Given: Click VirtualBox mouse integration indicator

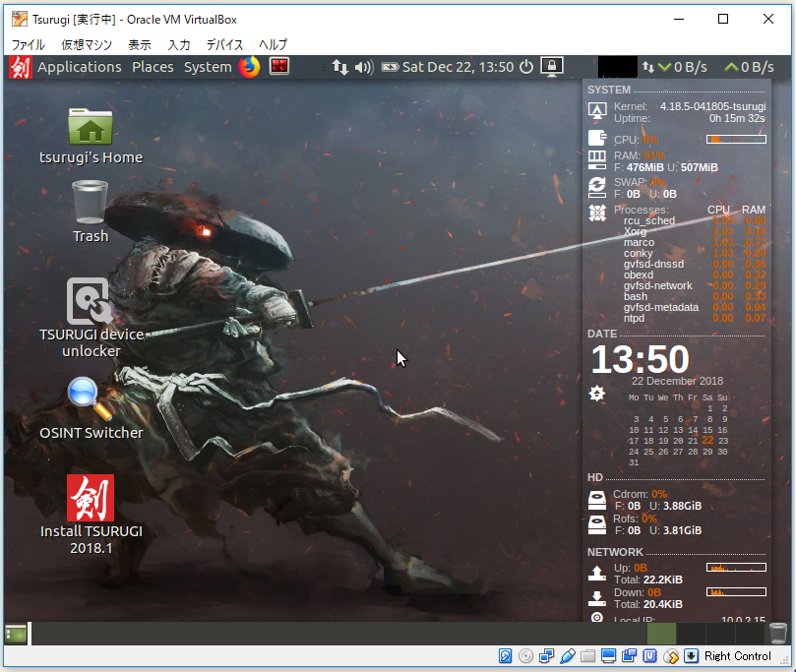Looking at the screenshot, I should click(671, 656).
